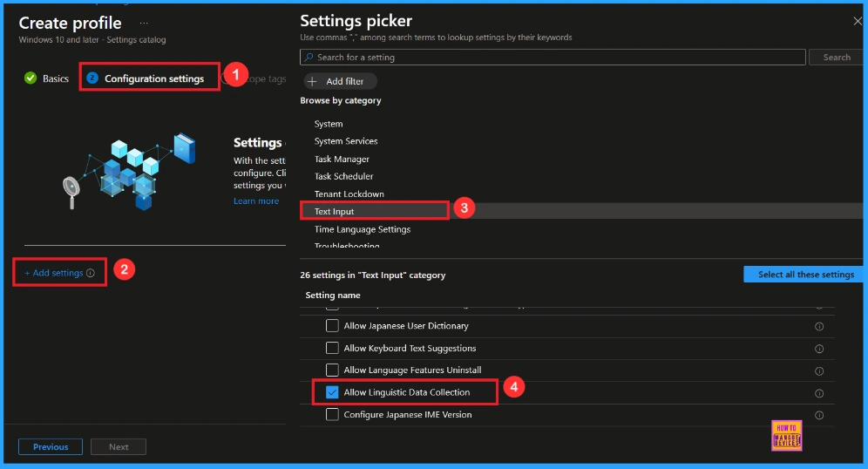Viewport: 868px width, 469px height.
Task: Go to the Basics step
Action: (x=55, y=78)
